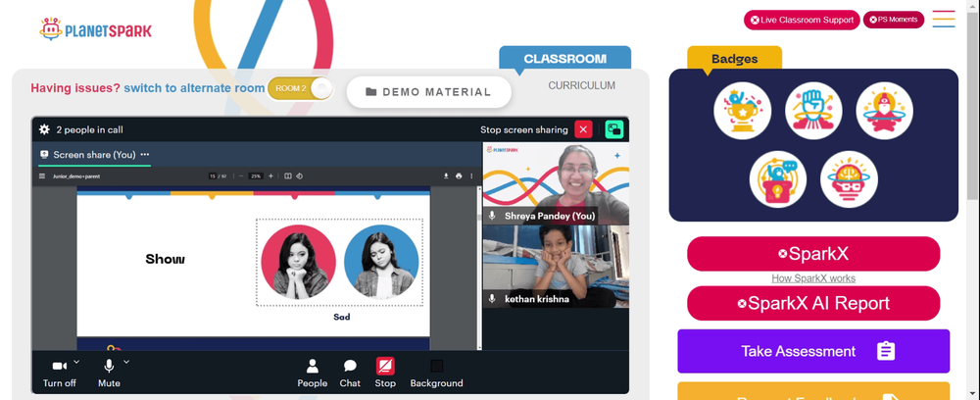Expand camera options chevron
The height and width of the screenshot is (400, 980).
[x=76, y=361]
